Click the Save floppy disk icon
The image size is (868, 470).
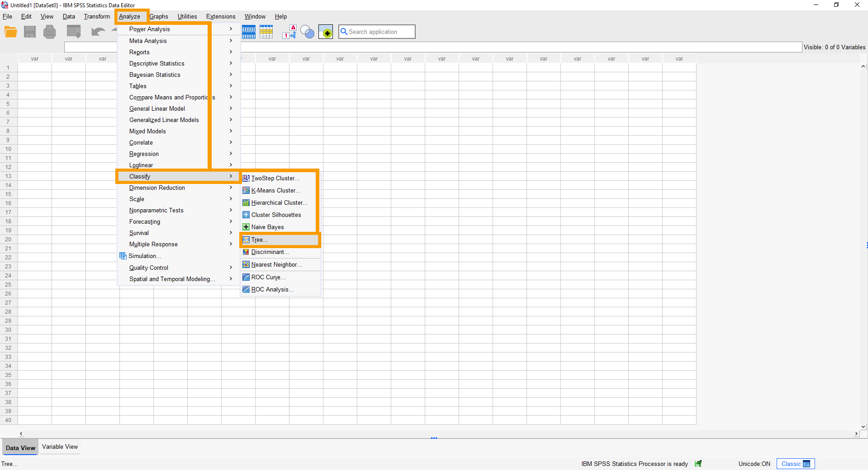click(30, 32)
